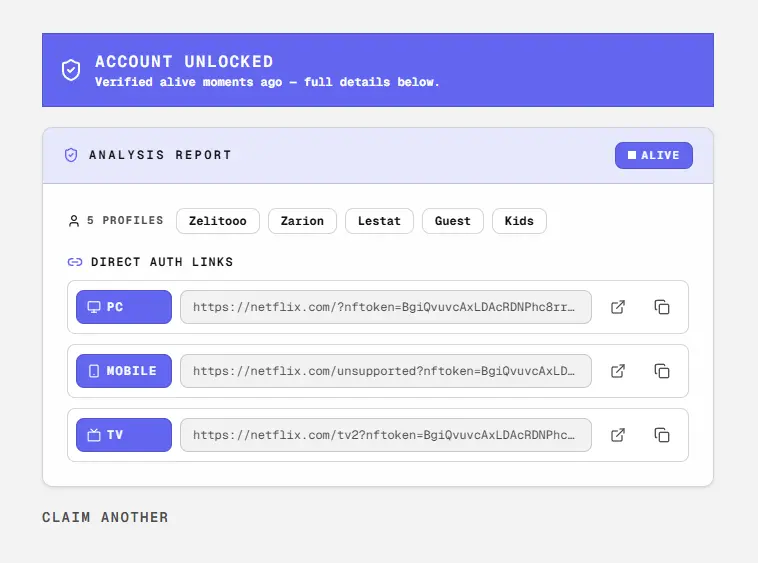Focus the MOBILE unsupported?nftoken URL field
Screen dimensions: 758x563
click(x=386, y=371)
